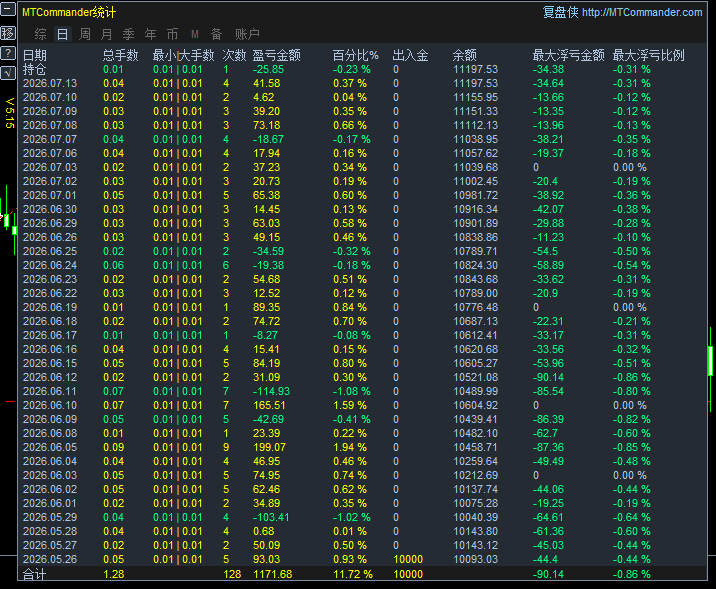
Task: Click the 总手数 column header
Action: click(121, 56)
